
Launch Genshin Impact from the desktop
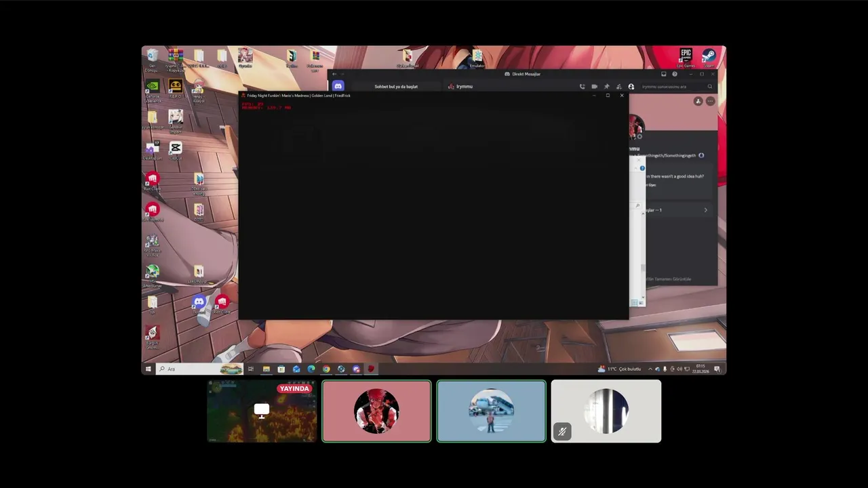pos(176,120)
